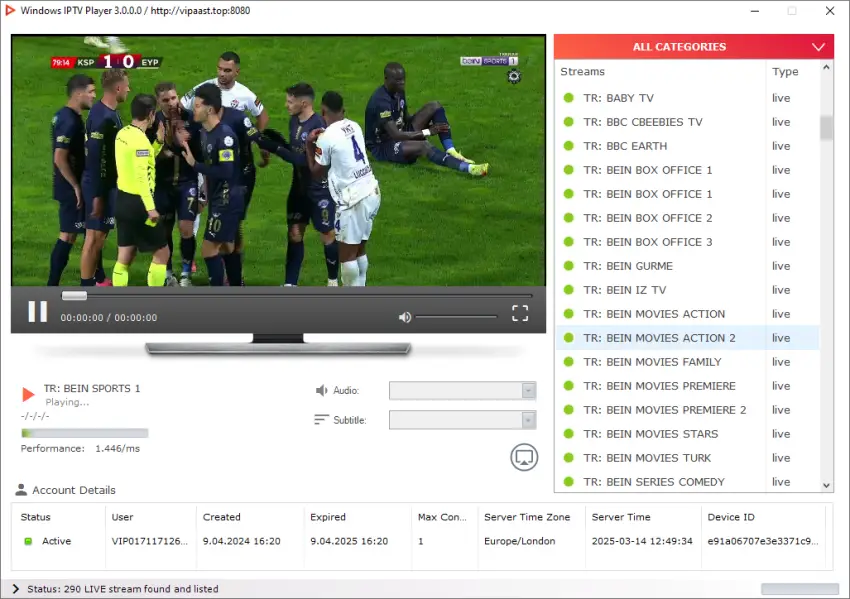
Task: Click the status text 290 LIVE stream found
Action: [123, 589]
